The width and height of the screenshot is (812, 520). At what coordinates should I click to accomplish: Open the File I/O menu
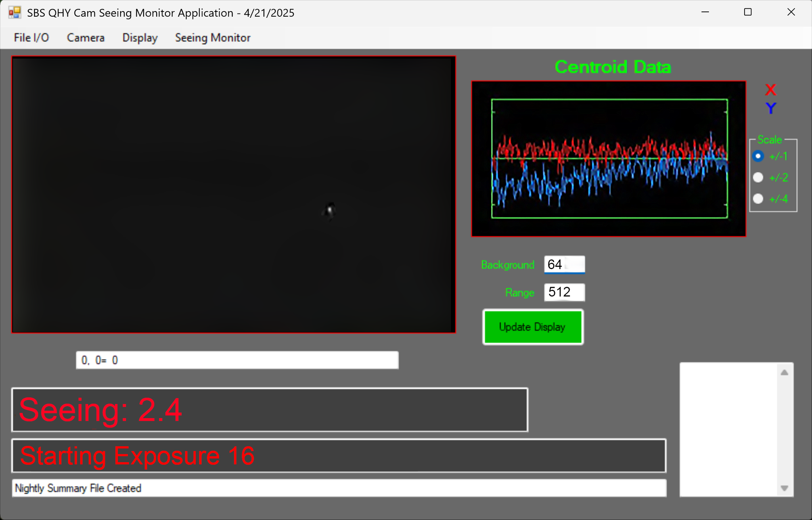click(31, 38)
